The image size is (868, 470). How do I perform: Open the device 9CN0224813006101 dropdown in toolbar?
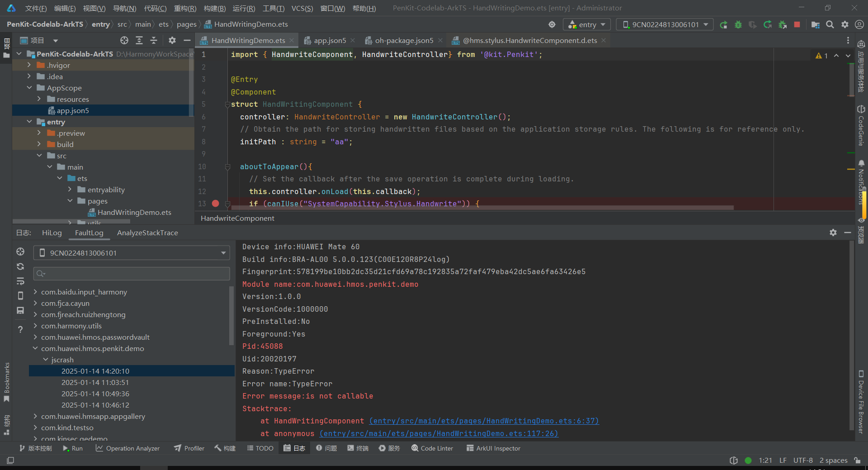(665, 24)
